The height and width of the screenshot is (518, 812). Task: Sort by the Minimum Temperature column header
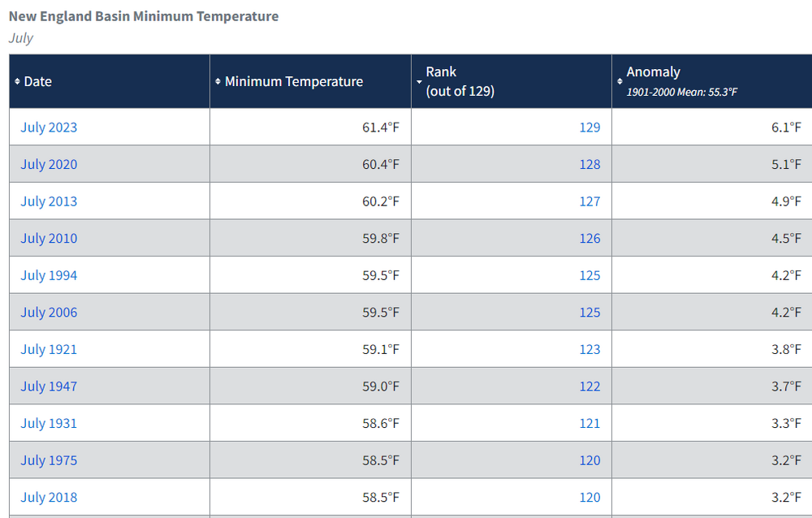294,81
